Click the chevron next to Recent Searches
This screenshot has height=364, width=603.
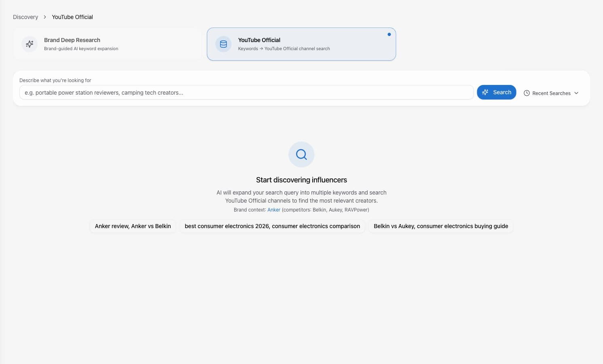[x=576, y=93]
